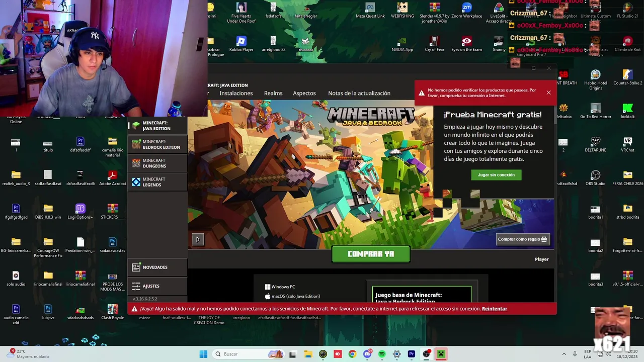Select the Cry of Fear desktop icon
644x362 pixels.
pos(434,44)
